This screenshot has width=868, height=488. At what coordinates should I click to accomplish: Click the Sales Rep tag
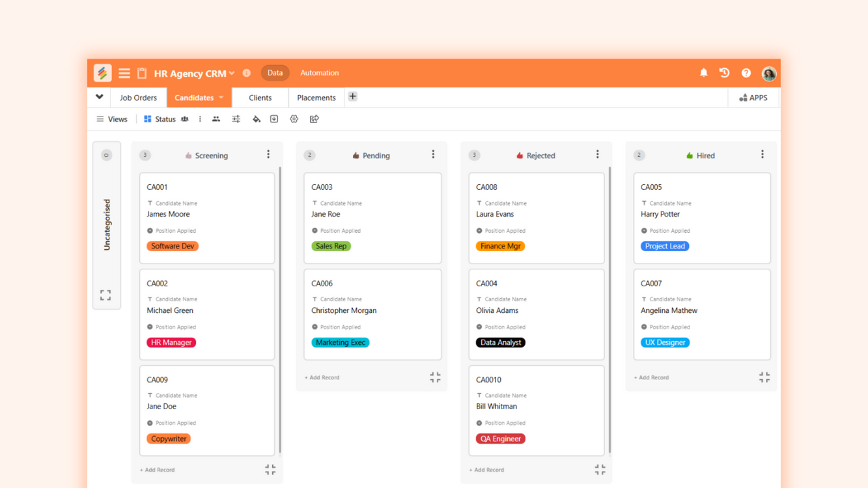331,246
